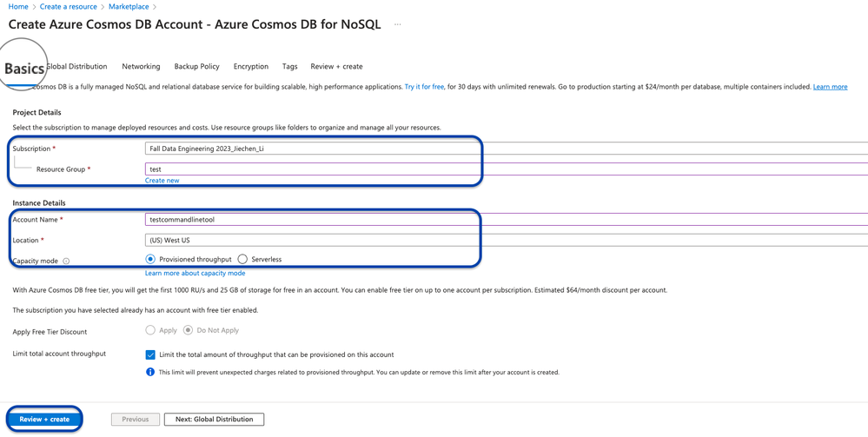Open the Tags tab
Image resolution: width=868 pixels, height=437 pixels.
[289, 67]
